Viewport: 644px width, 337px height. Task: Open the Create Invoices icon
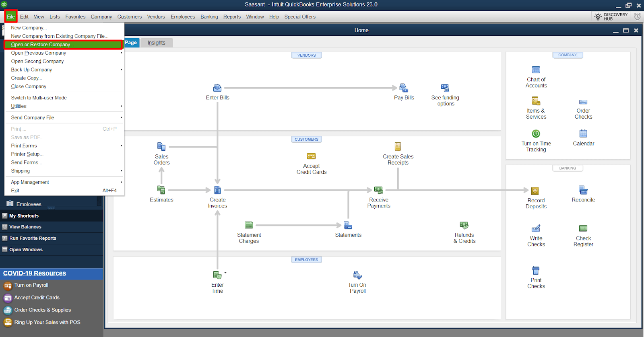click(217, 190)
